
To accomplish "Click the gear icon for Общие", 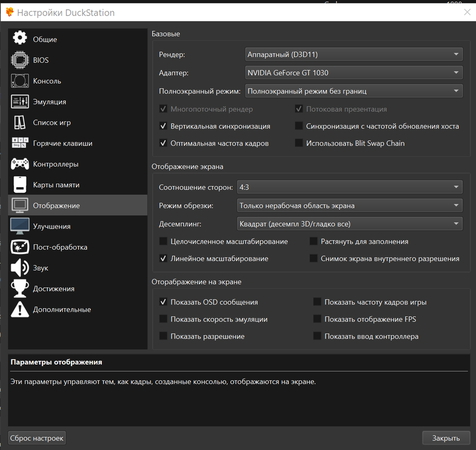I will pos(20,38).
